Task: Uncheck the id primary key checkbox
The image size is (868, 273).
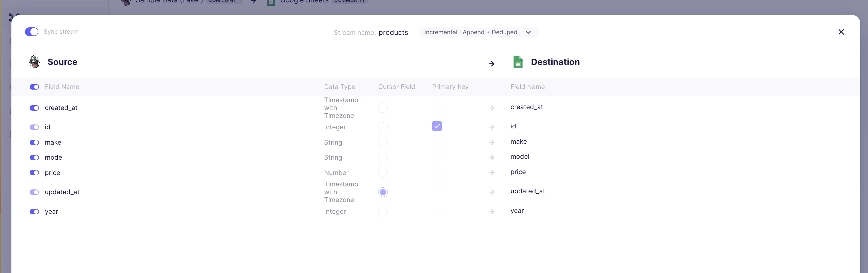Action: pyautogui.click(x=437, y=126)
